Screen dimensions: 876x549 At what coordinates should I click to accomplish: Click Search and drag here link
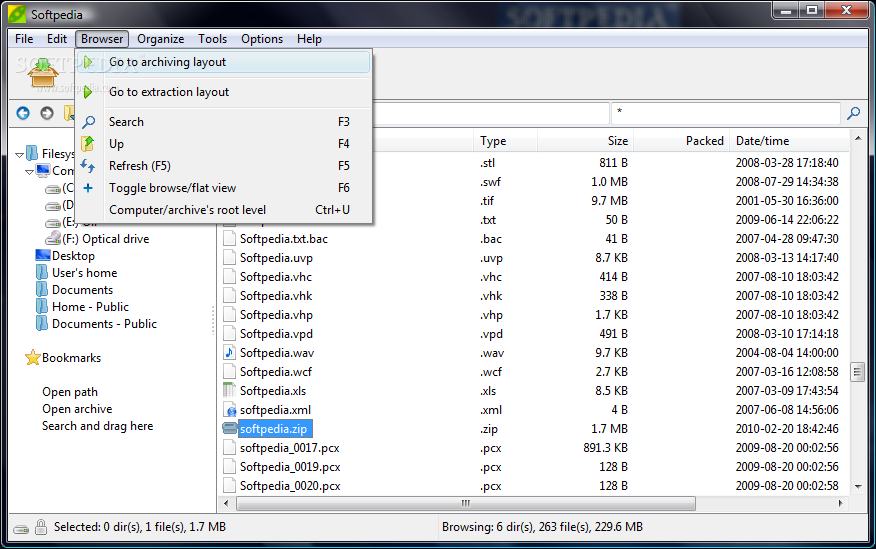point(97,426)
